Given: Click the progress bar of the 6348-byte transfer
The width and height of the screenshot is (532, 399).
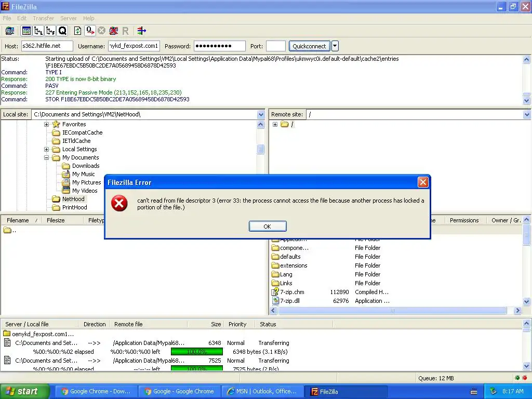Looking at the screenshot, I should 197,352.
